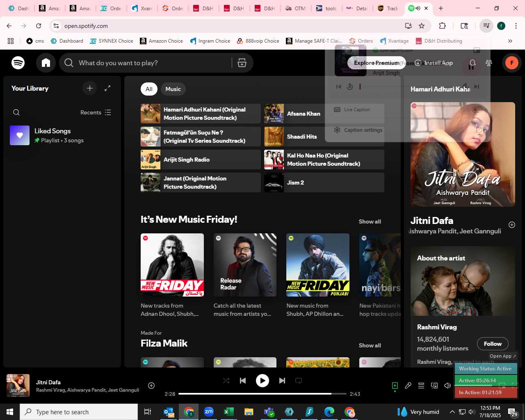
Task: Open the Filza Malik profile link
Action: pyautogui.click(x=164, y=343)
